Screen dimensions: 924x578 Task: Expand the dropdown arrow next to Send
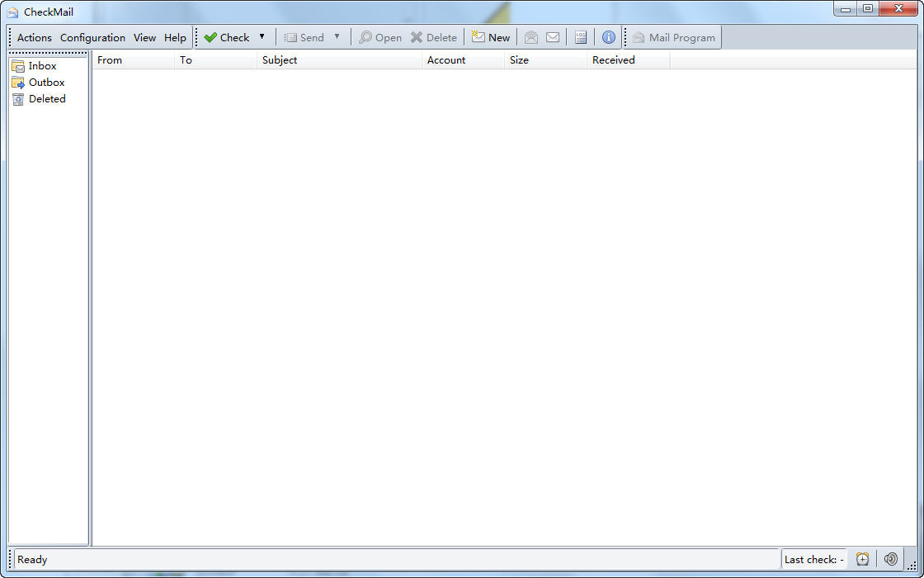click(337, 37)
